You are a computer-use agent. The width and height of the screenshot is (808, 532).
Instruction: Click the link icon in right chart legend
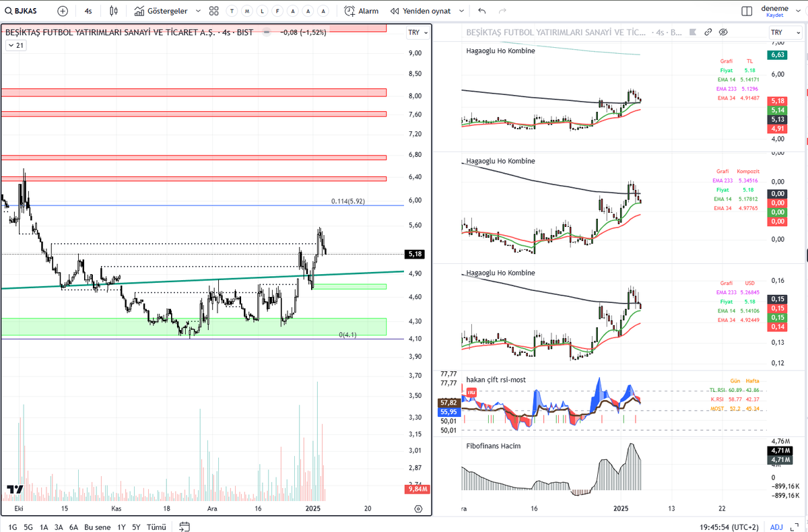708,32
